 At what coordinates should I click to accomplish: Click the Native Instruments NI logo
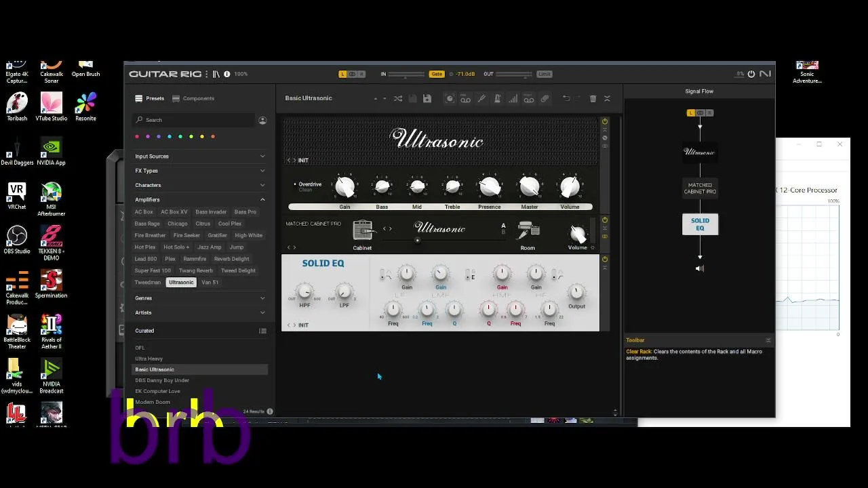coord(765,74)
